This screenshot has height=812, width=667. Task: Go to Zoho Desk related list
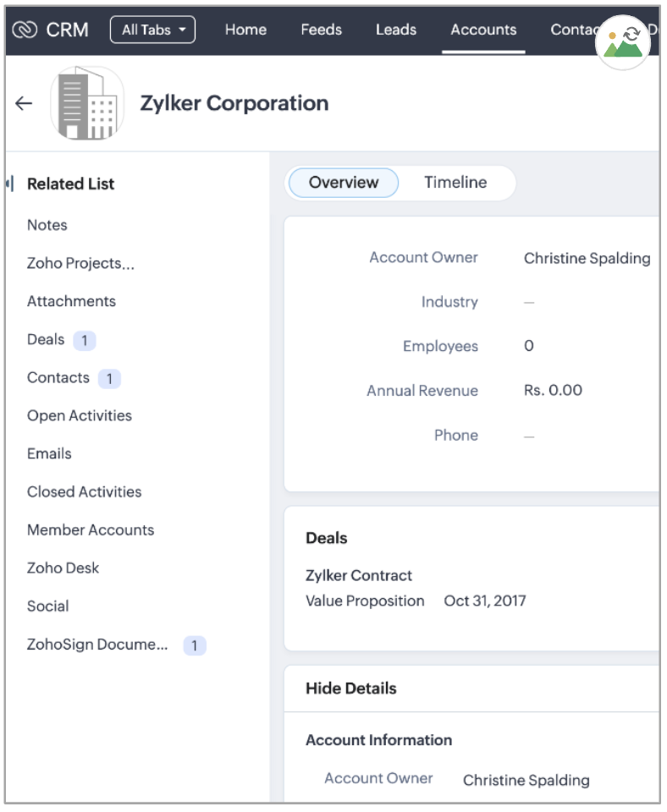point(63,568)
